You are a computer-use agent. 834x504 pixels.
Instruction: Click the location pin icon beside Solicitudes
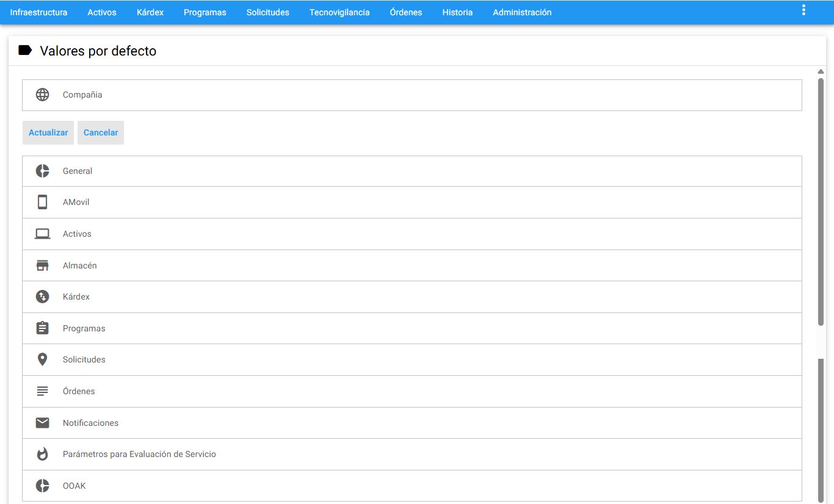point(42,359)
